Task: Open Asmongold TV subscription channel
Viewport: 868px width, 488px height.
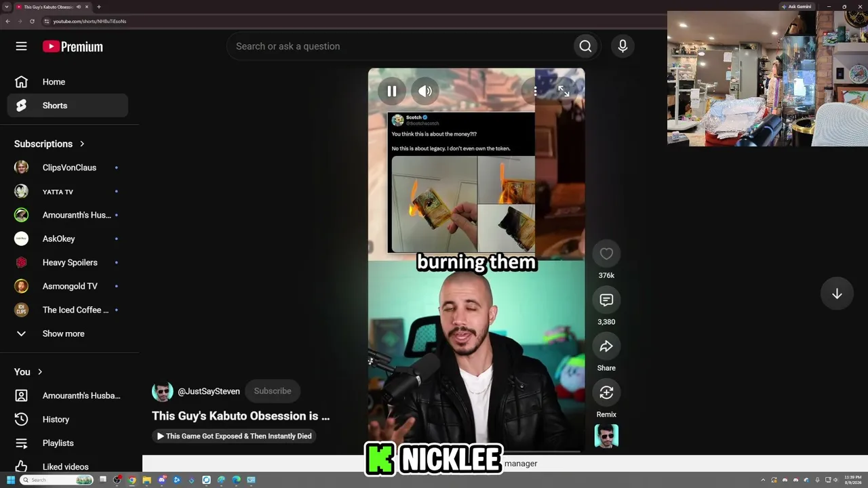Action: click(x=68, y=286)
